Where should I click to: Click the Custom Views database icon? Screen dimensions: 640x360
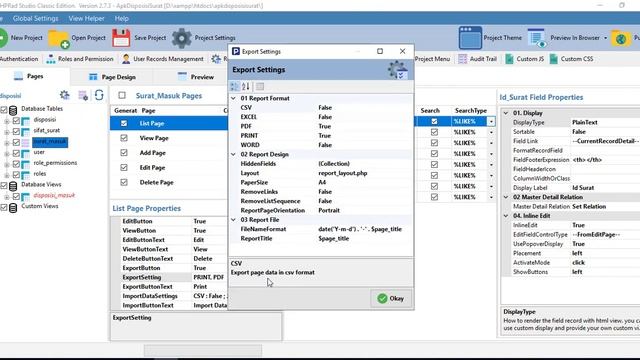click(x=13, y=207)
